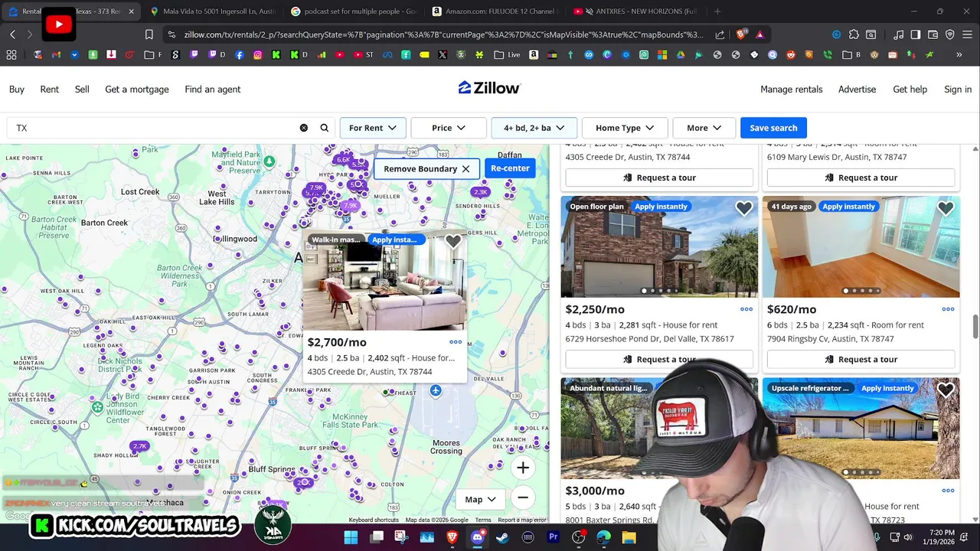Open the Home Type filter dropdown
980x551 pixels.
click(625, 128)
